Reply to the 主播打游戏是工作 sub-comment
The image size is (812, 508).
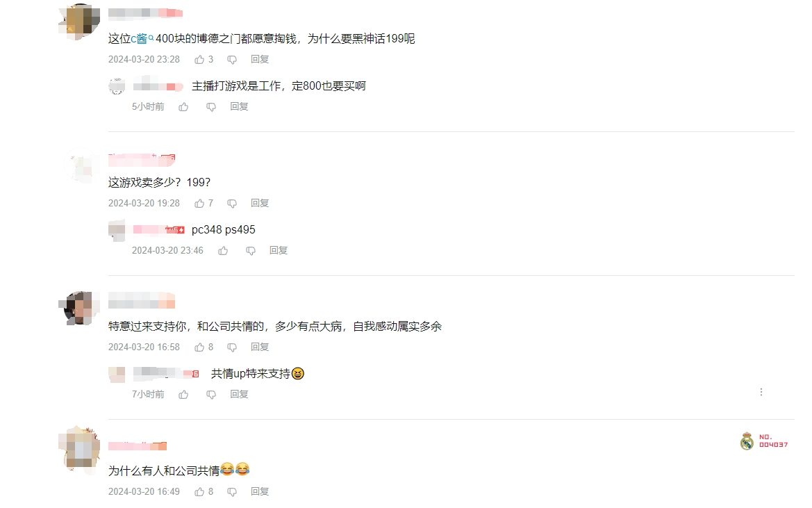point(239,106)
